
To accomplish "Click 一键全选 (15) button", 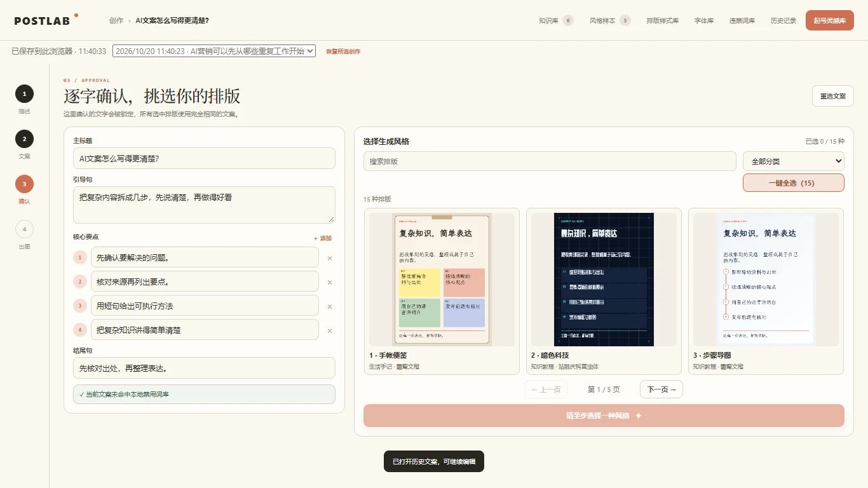I will (x=794, y=182).
